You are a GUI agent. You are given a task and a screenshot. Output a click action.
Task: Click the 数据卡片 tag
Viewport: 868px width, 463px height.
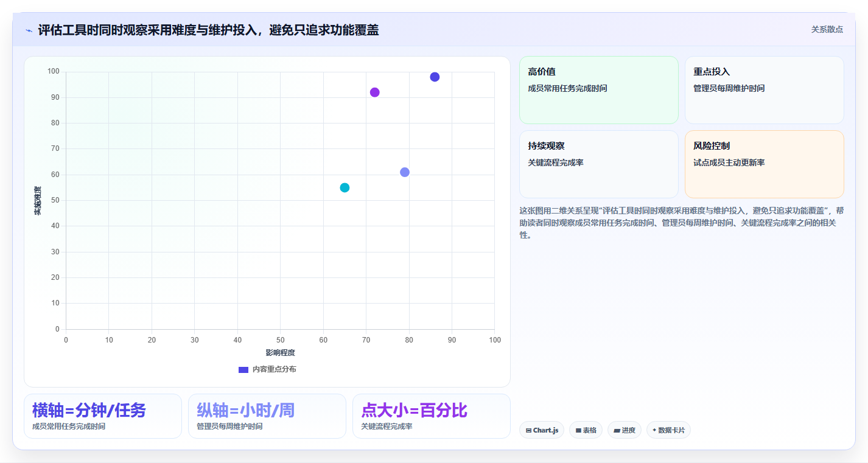[x=668, y=430]
